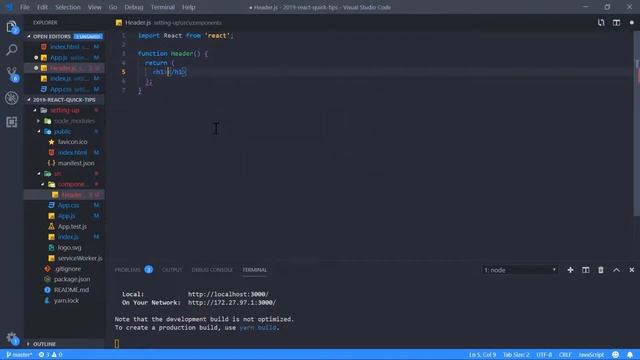Switch to the Output panel tab
The height and width of the screenshot is (360, 640).
(x=172, y=270)
